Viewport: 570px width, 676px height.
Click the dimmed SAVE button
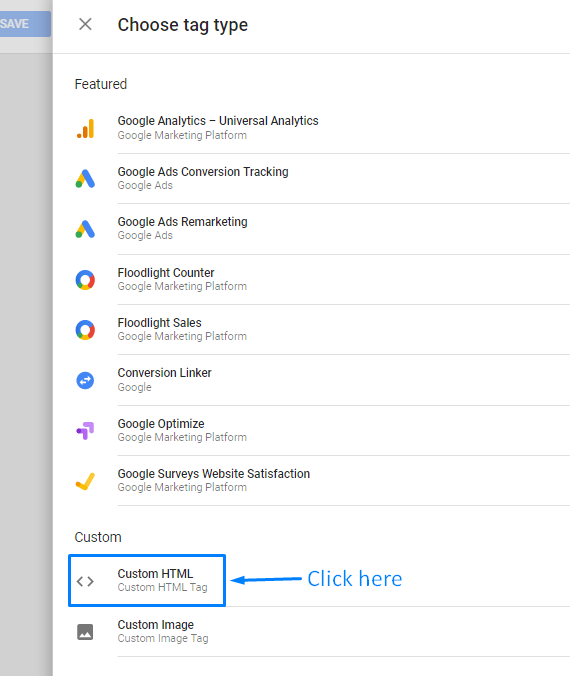[25, 24]
